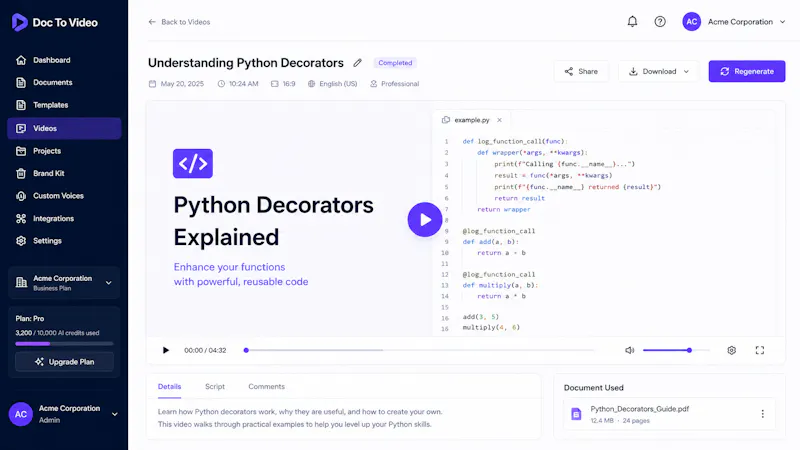Adjust the volume slider
Screen dimensions: 800x450
click(676, 350)
